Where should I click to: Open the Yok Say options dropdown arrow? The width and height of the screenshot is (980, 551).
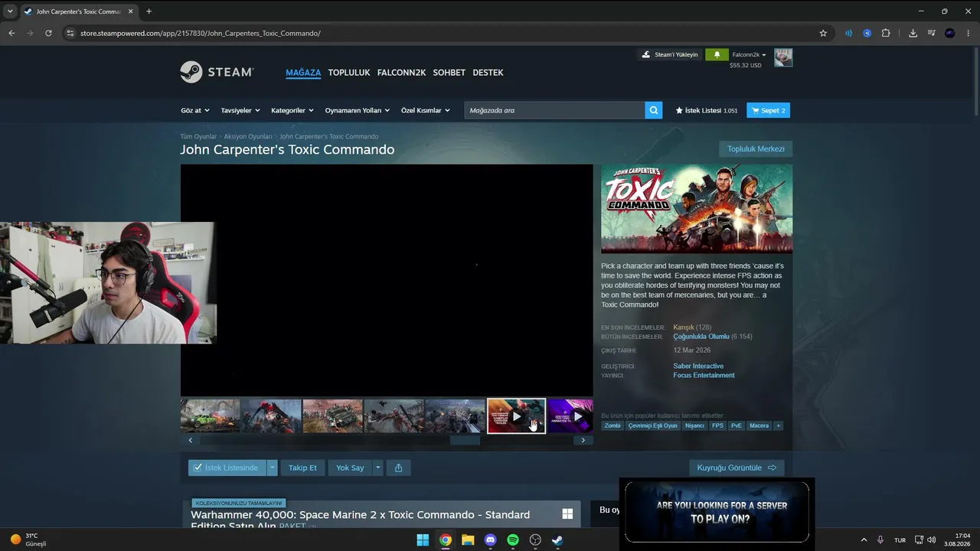(x=377, y=468)
